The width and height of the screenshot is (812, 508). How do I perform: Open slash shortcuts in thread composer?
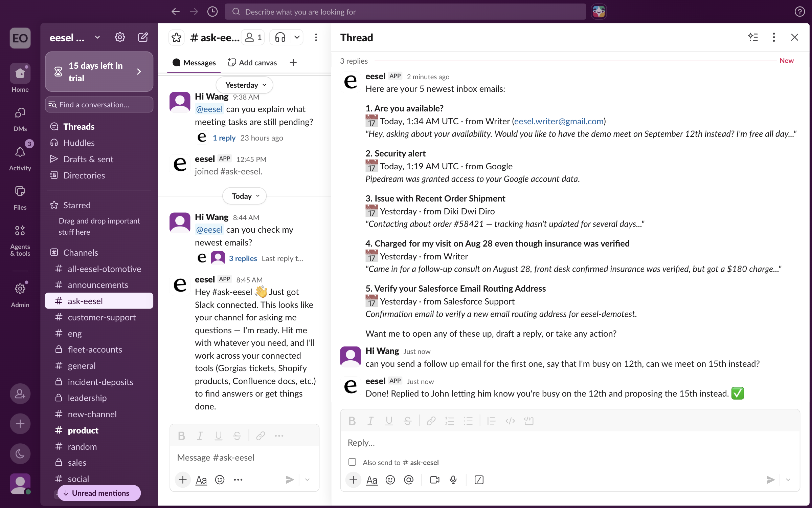[x=479, y=480]
